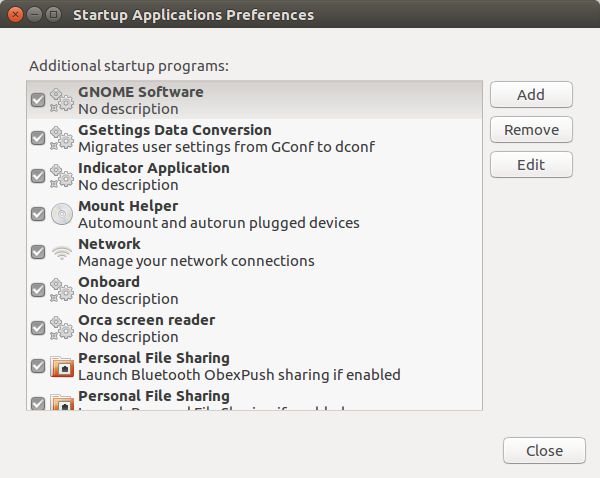
Task: Click the GSettings Data Conversion gears icon
Action: click(62, 138)
